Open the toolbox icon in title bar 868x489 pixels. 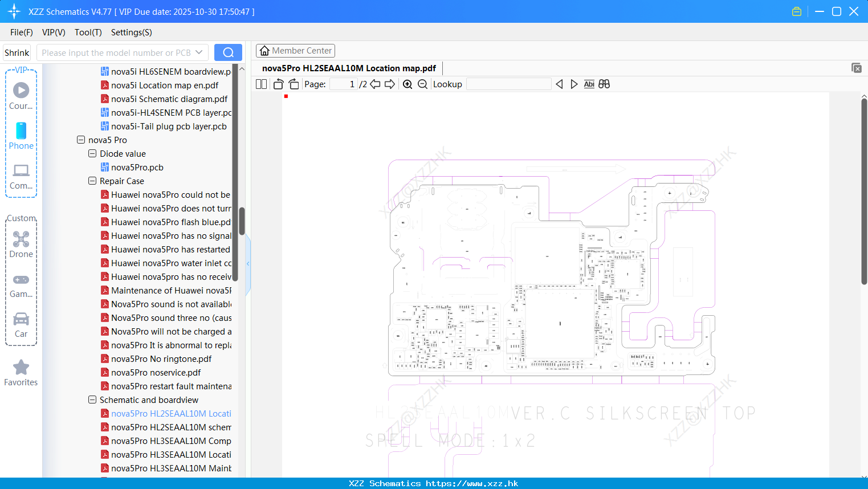[x=797, y=11]
